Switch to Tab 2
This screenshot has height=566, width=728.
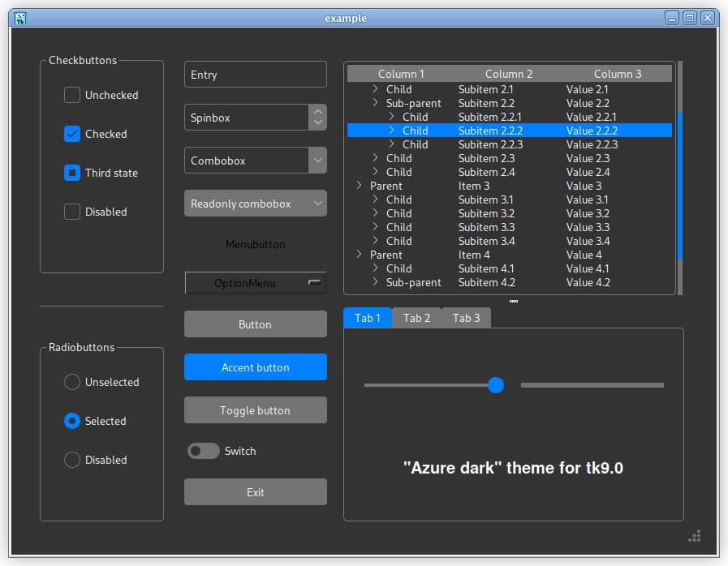[417, 318]
